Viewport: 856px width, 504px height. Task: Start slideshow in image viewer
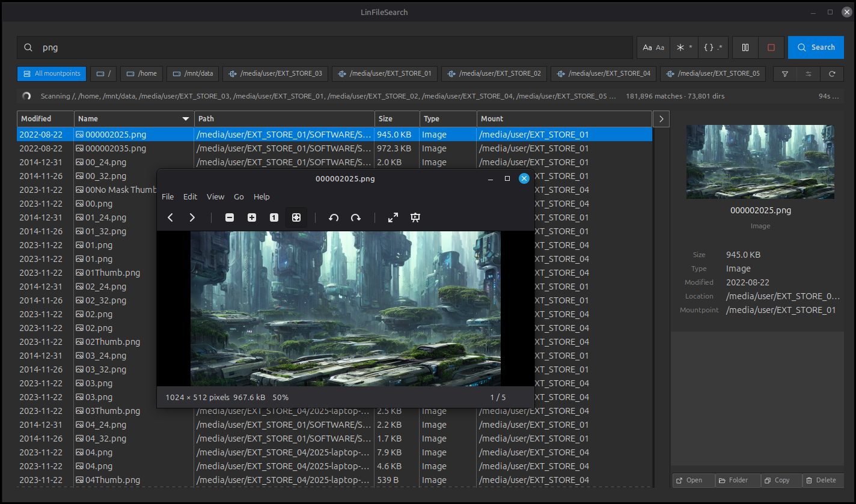click(415, 217)
